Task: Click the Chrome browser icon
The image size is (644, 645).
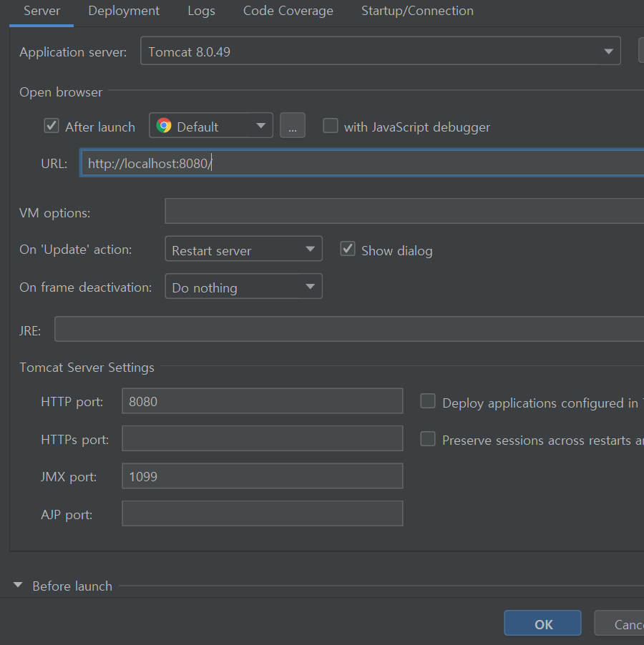Action: 164,125
